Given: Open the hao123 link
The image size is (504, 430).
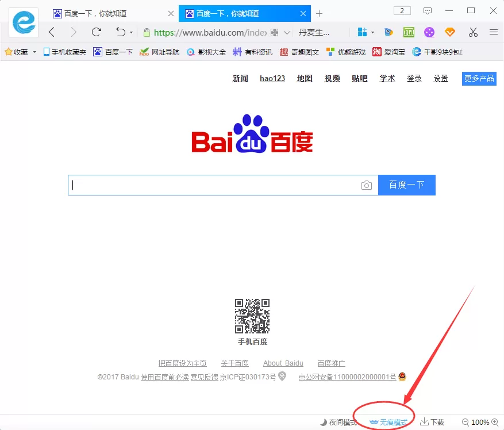Looking at the screenshot, I should coord(272,79).
